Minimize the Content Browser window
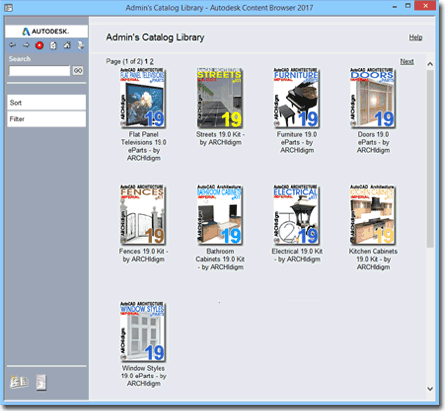The width and height of the screenshot is (445, 411). [x=395, y=7]
